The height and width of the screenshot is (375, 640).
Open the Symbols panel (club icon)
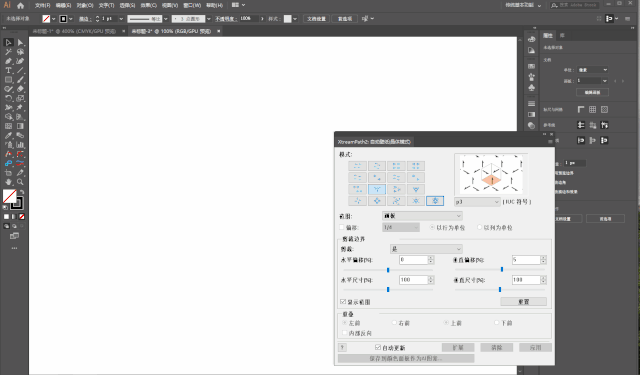click(531, 88)
